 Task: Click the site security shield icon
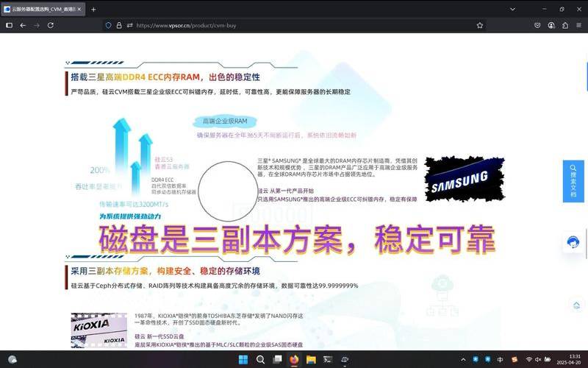[109, 25]
